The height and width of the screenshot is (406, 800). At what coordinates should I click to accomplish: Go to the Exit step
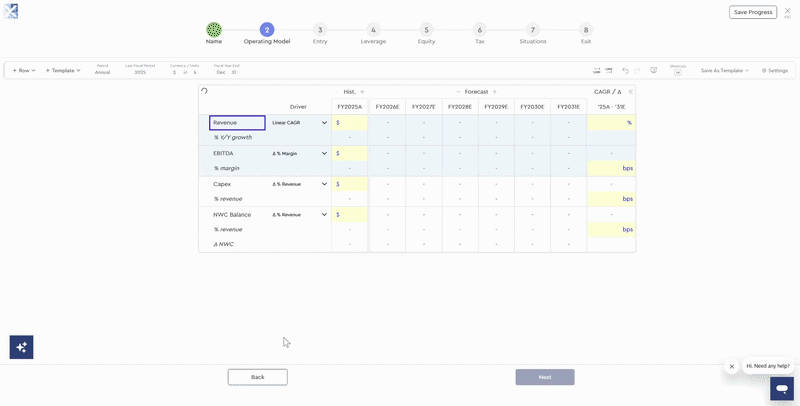(586, 30)
